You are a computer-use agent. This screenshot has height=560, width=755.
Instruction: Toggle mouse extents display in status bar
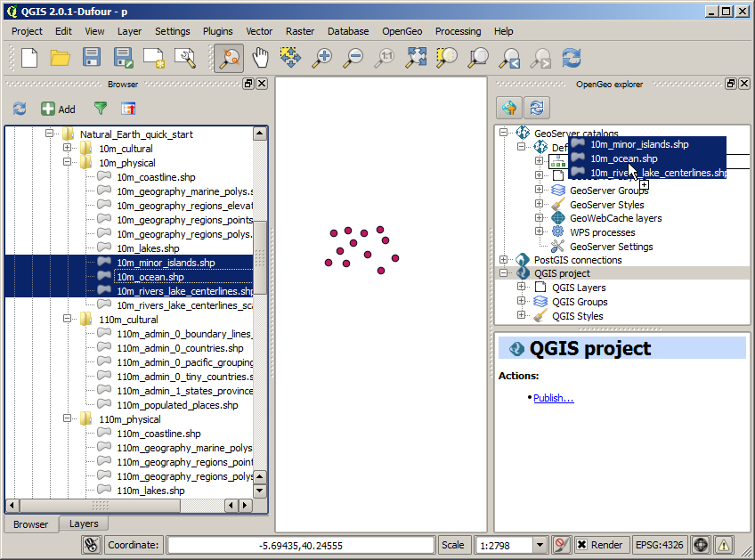click(x=91, y=545)
